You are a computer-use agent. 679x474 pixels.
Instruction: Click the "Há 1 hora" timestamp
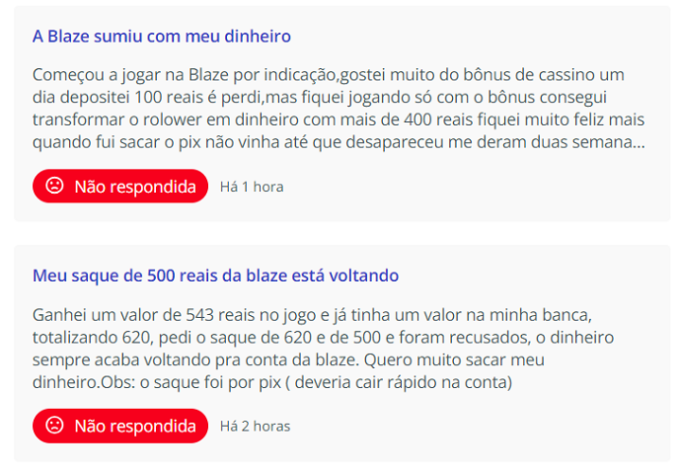pos(252,187)
